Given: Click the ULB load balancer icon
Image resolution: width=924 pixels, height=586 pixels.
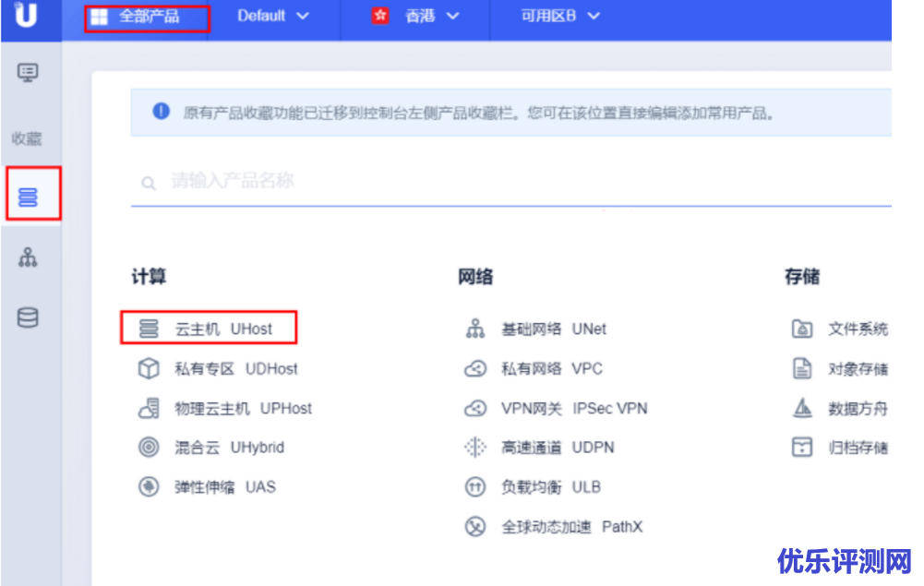Looking at the screenshot, I should (x=475, y=487).
